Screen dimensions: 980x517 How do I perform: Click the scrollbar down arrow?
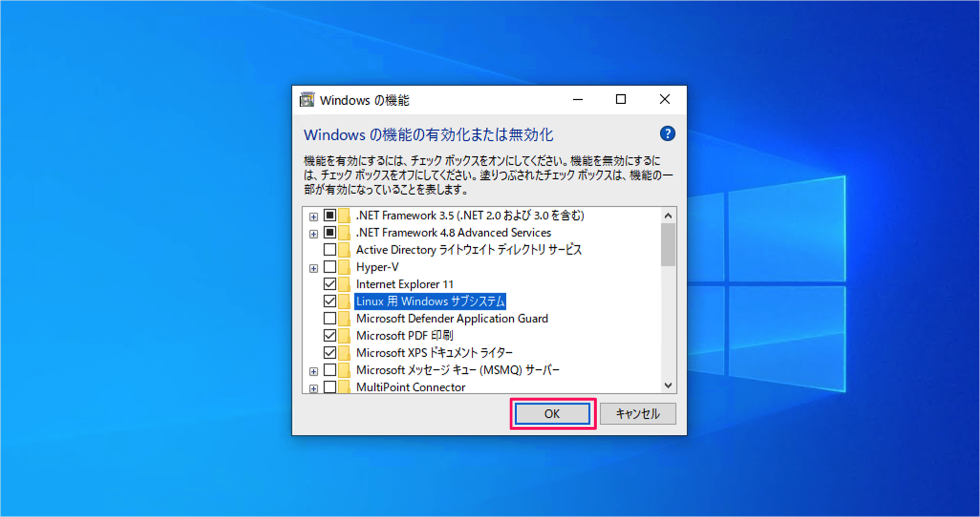669,385
